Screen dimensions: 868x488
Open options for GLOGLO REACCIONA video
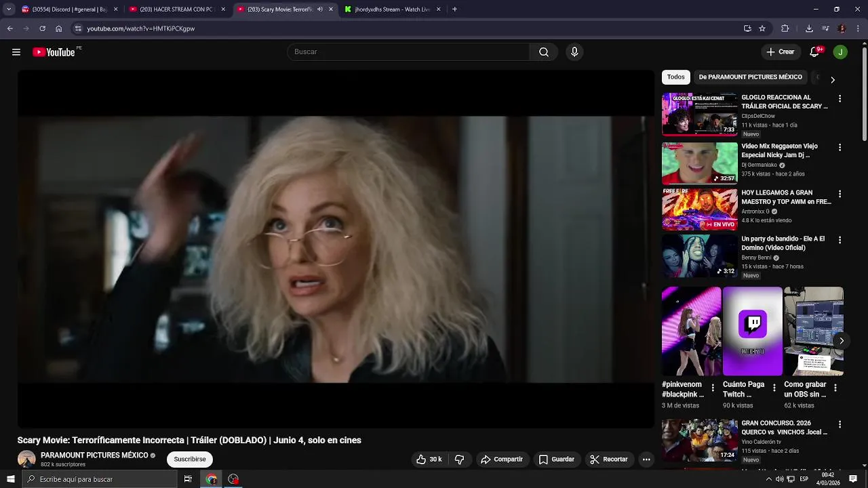pyautogui.click(x=840, y=99)
